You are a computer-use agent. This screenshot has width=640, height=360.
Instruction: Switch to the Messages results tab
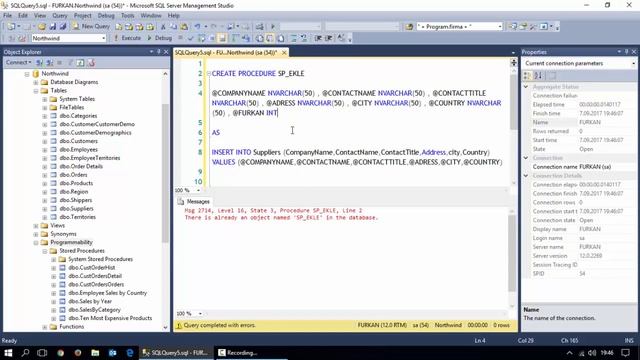[193, 202]
